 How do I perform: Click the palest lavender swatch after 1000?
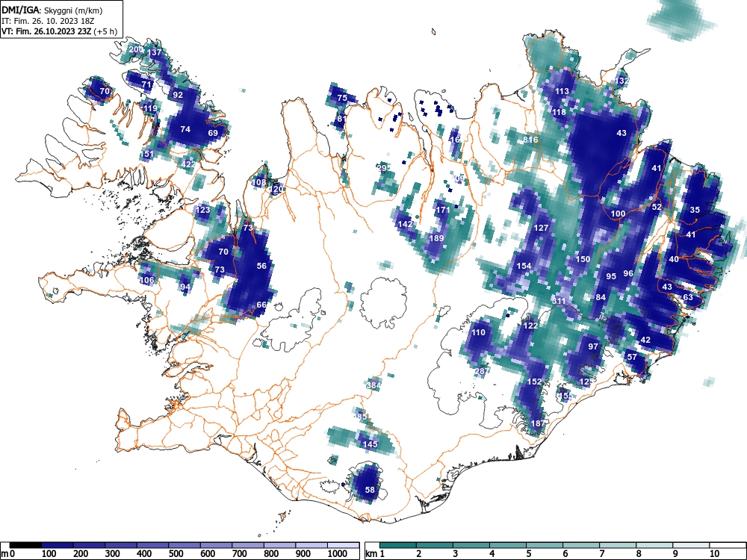coord(343,545)
